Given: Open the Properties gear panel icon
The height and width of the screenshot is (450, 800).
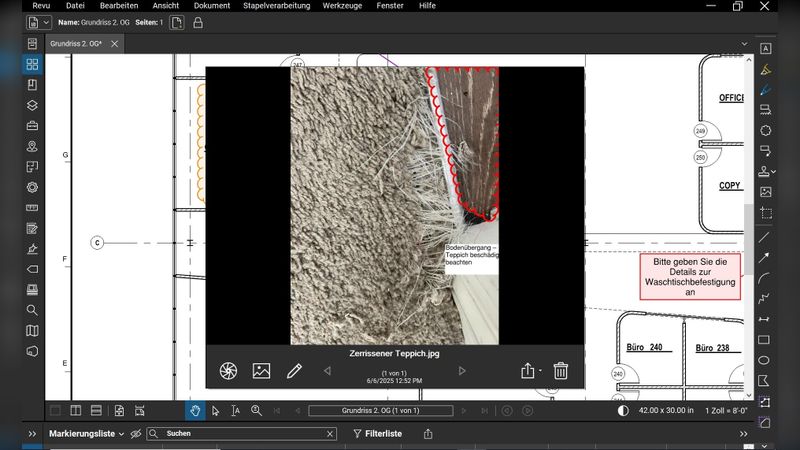Looking at the screenshot, I should coord(32,187).
